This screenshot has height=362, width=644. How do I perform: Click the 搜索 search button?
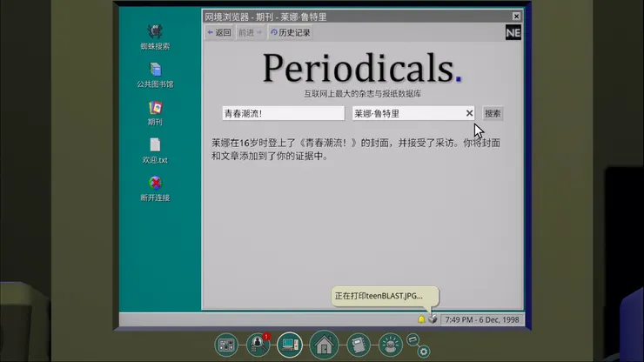pos(493,113)
